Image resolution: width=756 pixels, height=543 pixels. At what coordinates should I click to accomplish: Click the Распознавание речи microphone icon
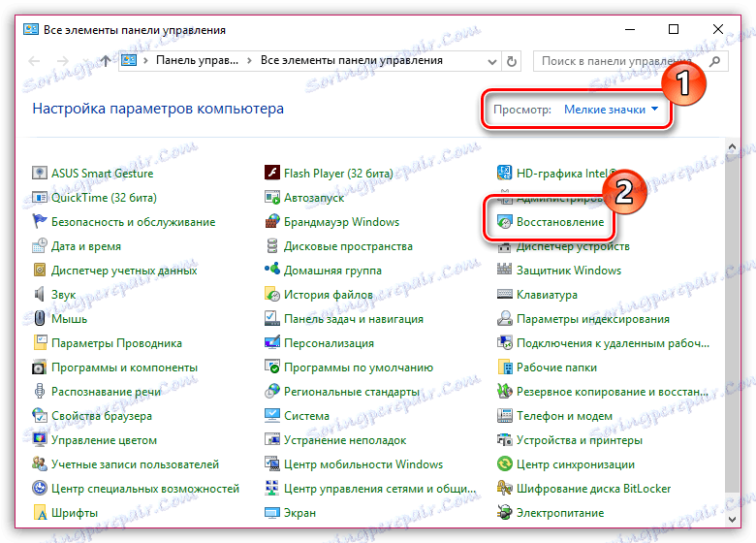coord(39,391)
